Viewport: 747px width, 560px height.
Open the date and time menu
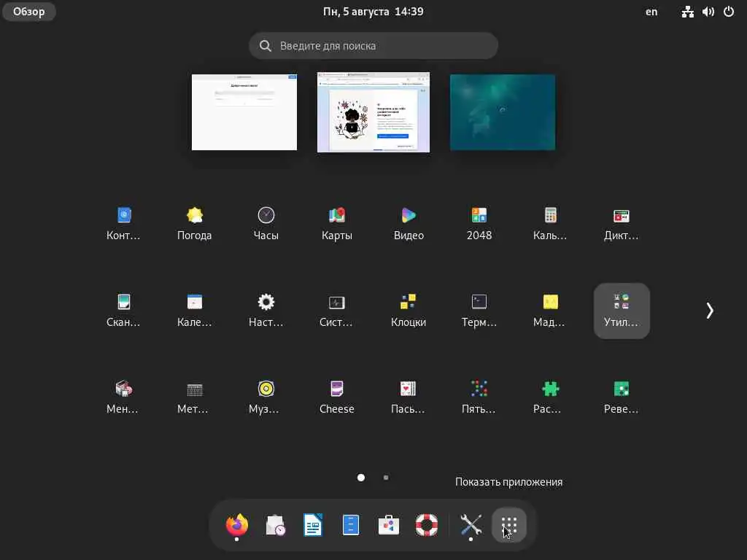click(373, 12)
